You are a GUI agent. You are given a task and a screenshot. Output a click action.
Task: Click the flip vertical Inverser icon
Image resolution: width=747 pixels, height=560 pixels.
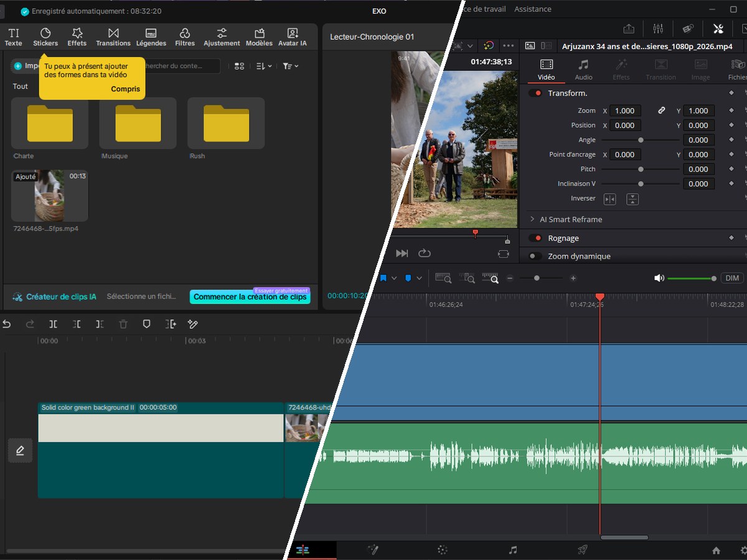click(x=632, y=199)
